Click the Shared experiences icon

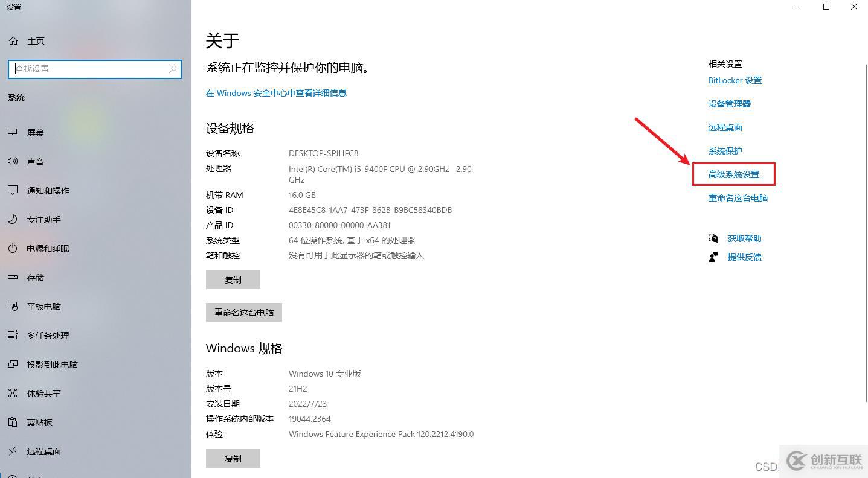[13, 393]
